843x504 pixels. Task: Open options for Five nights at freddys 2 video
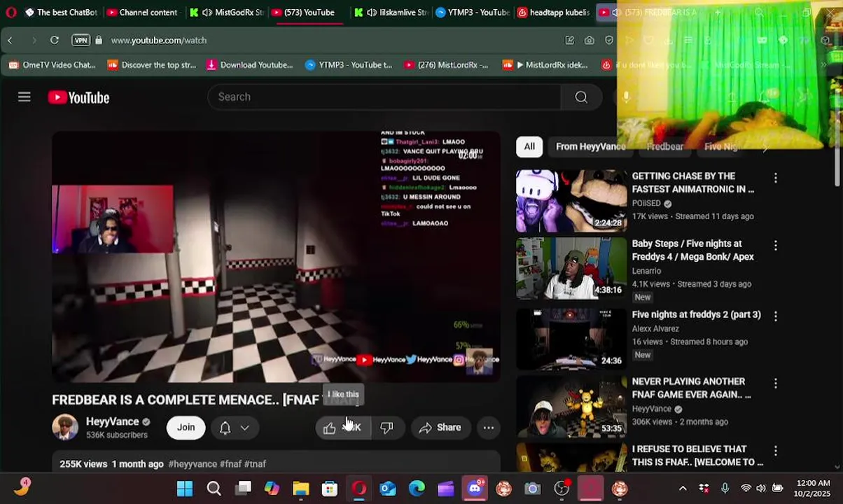coord(775,316)
